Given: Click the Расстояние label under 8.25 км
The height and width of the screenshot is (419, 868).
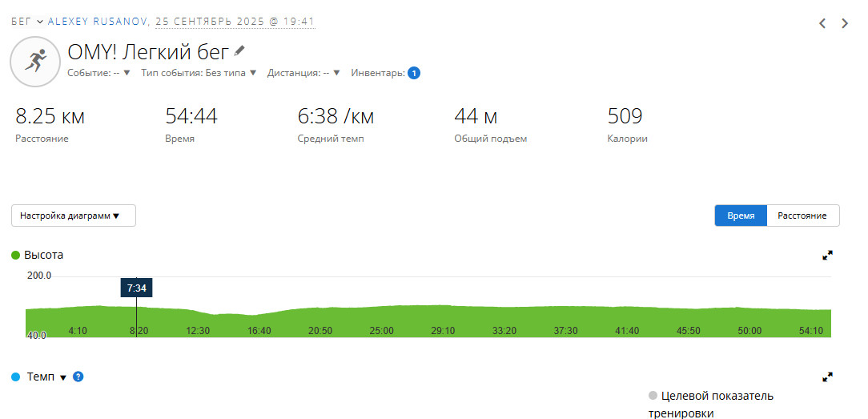Looking at the screenshot, I should [x=42, y=139].
